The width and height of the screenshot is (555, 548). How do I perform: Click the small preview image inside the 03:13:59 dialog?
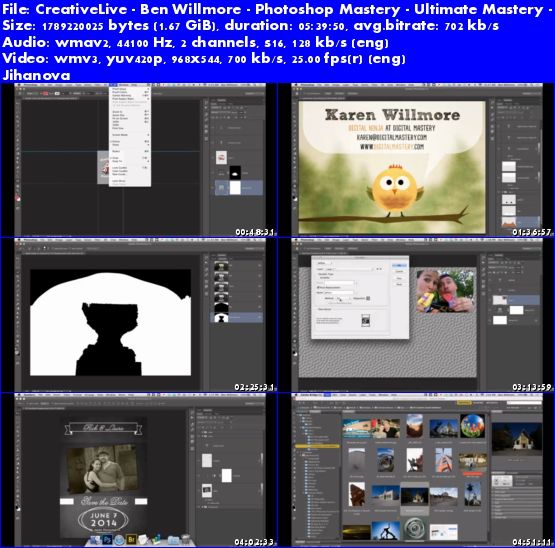tap(365, 320)
